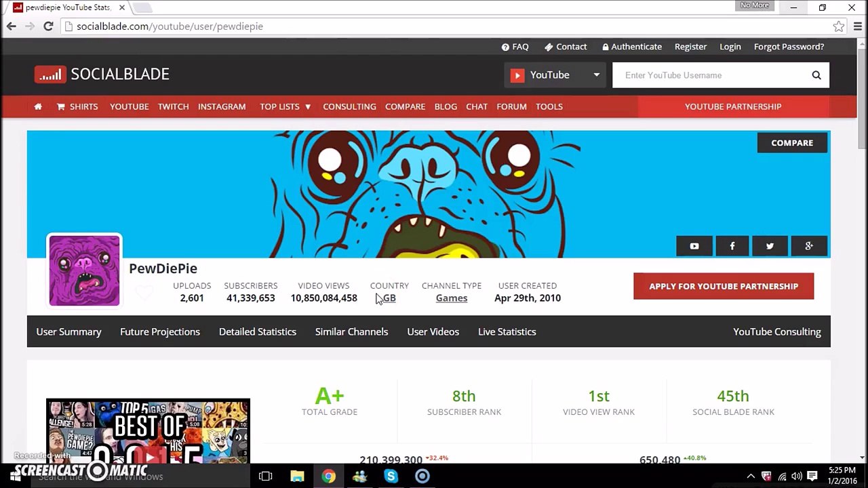Click the Games channel type link
Viewport: 868px width, 488px height.
[452, 298]
